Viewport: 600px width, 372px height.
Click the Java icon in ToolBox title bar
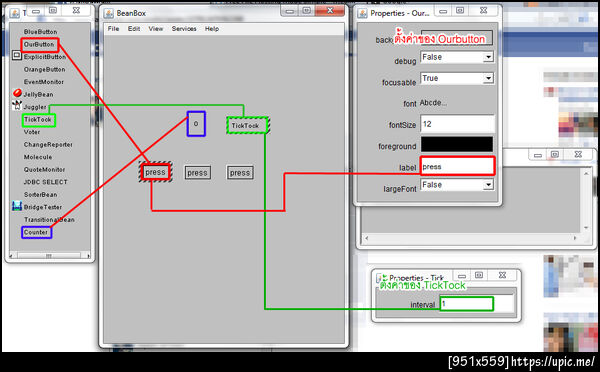tap(15, 13)
